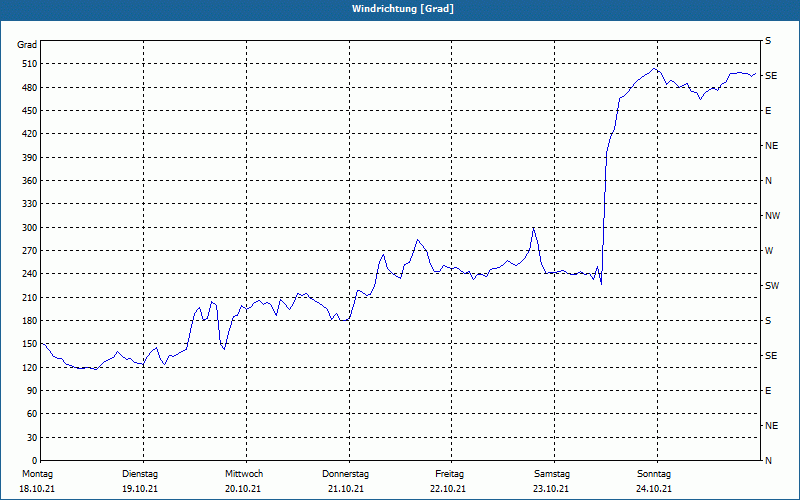Select the 360 y-axis value
The image size is (800, 500).
point(29,181)
